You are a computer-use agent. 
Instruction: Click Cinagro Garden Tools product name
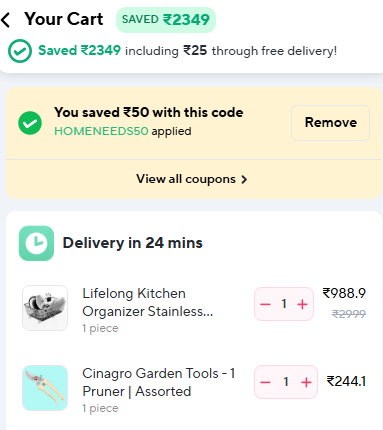[x=159, y=382]
